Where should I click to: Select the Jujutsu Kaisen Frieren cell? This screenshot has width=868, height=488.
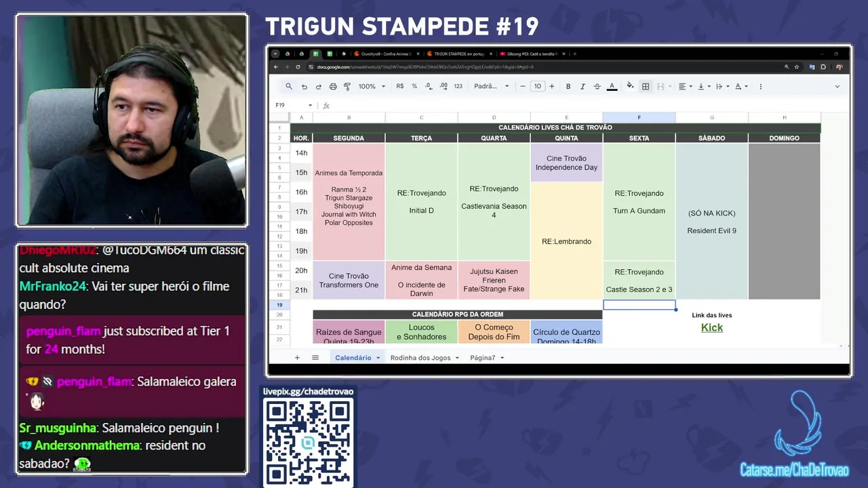coord(494,281)
